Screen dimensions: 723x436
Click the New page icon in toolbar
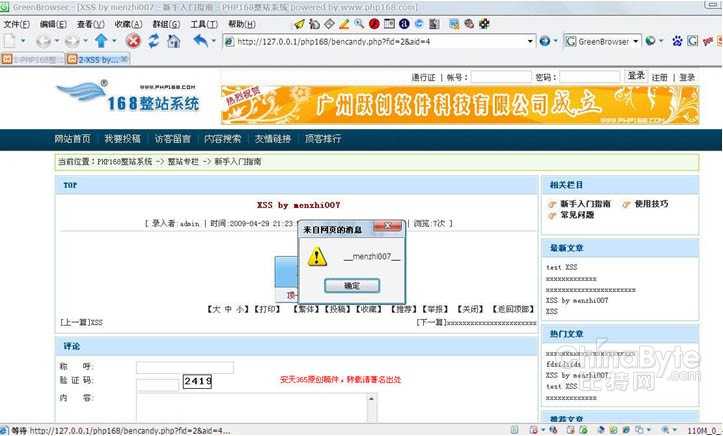tap(10, 41)
